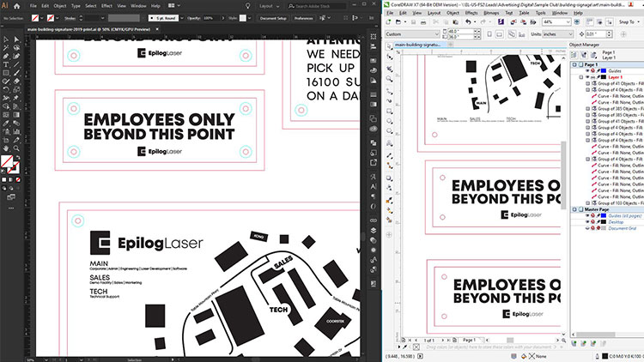
Task: Click CorelDRAW Open folder icon
Action: click(x=398, y=21)
